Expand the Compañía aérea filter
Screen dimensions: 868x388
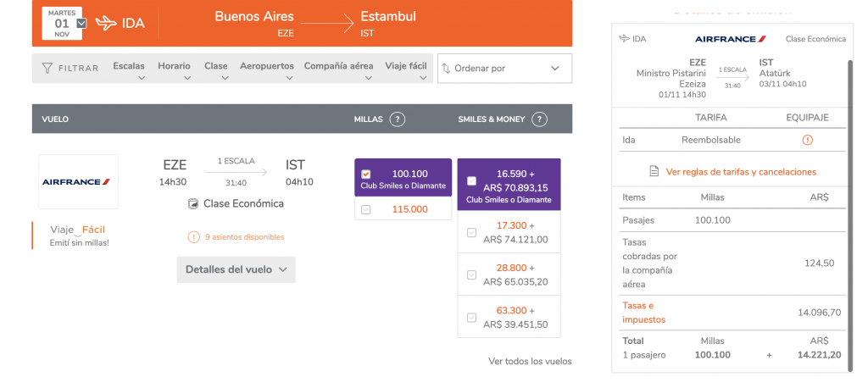tap(338, 69)
